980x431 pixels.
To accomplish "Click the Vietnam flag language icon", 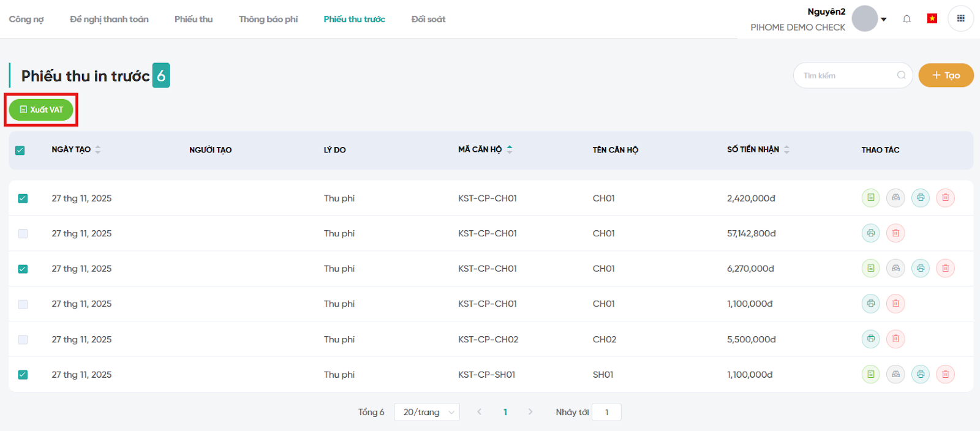I will tap(932, 19).
